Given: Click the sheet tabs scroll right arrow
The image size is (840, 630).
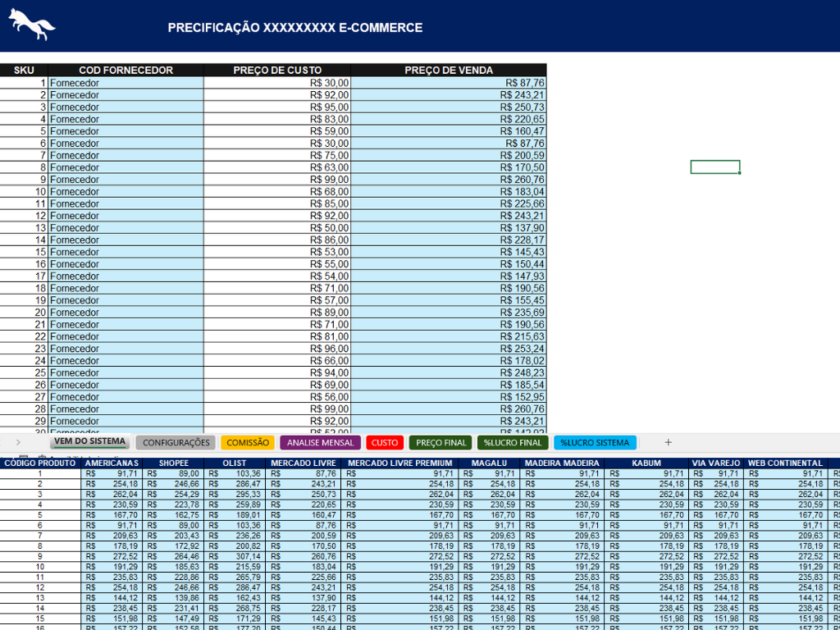Looking at the screenshot, I should point(18,442).
